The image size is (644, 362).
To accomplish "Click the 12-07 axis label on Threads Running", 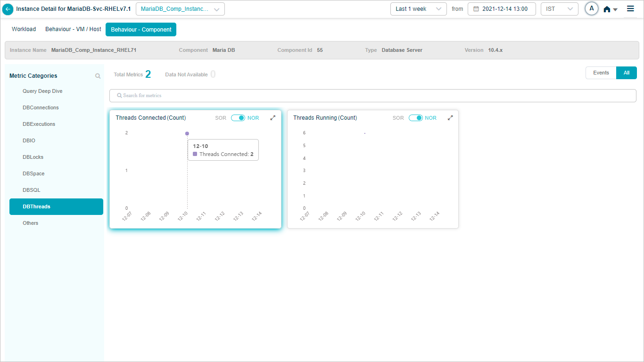I will (305, 216).
